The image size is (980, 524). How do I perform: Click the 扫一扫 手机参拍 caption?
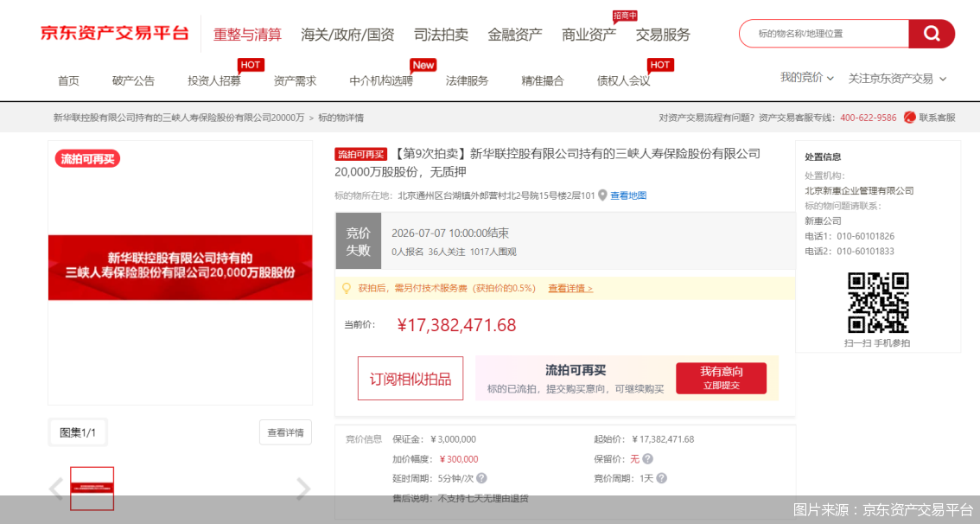[x=877, y=343]
